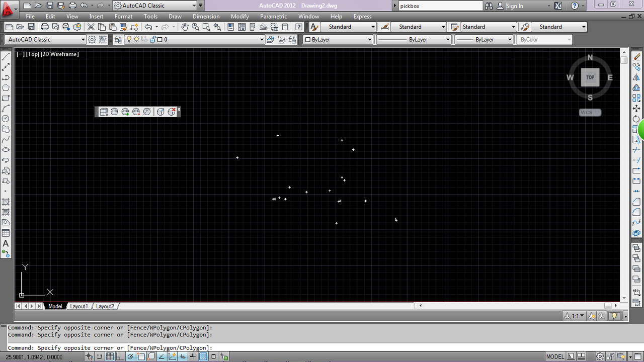This screenshot has width=644, height=362.
Task: Click the Save floppy disk icon
Action: pyautogui.click(x=31, y=27)
